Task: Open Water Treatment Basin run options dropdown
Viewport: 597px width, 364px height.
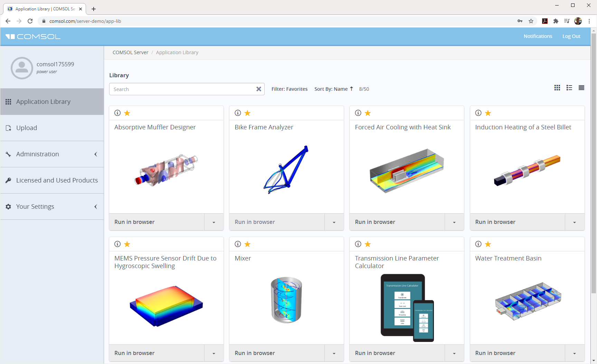Action: 575,353
